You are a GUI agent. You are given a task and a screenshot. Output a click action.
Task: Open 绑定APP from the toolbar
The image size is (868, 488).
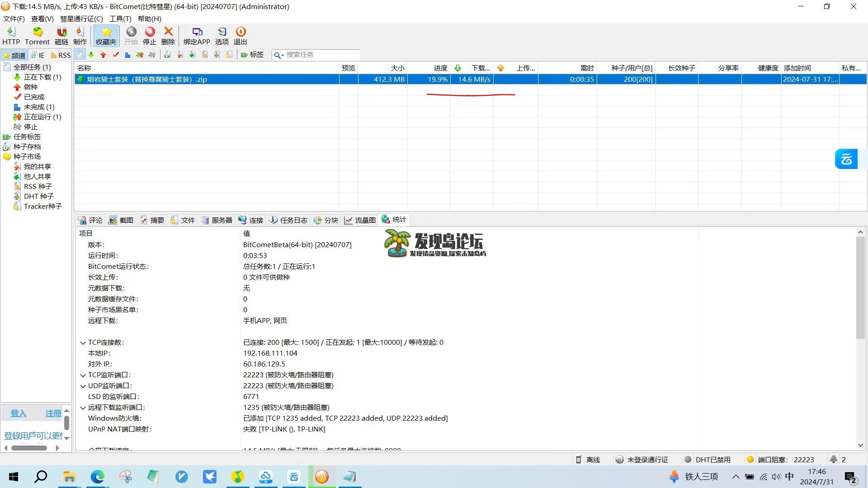197,36
